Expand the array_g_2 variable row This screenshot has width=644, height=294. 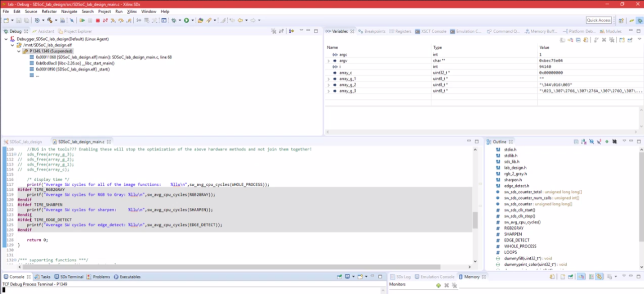pos(329,85)
